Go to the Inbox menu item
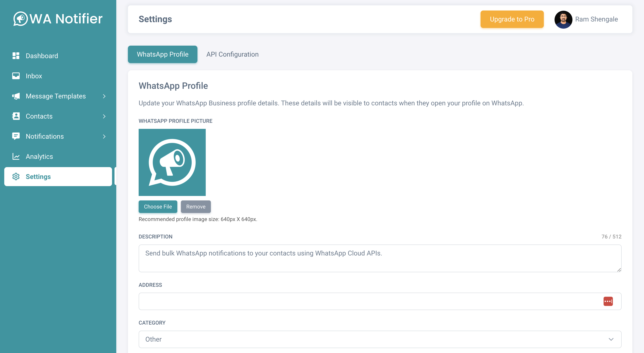644x353 pixels. click(x=58, y=76)
